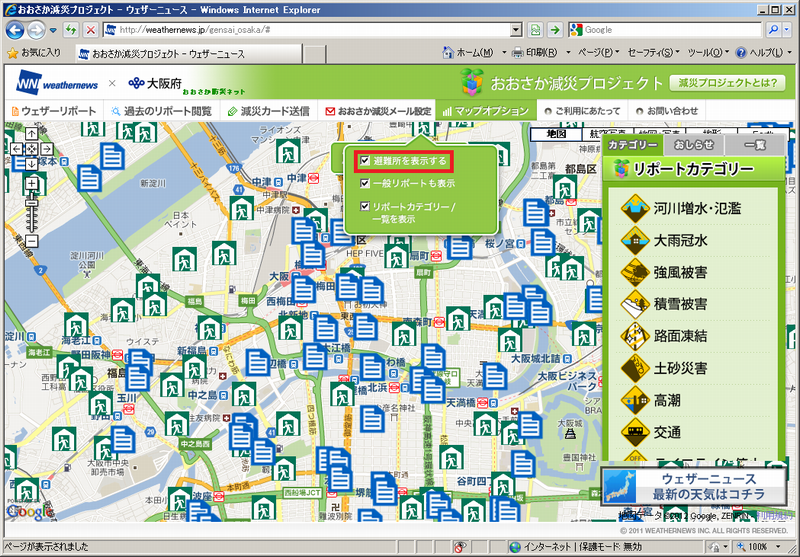The width and height of the screenshot is (800, 557).
Task: Click the 土砂災害 landslide icon
Action: [635, 369]
